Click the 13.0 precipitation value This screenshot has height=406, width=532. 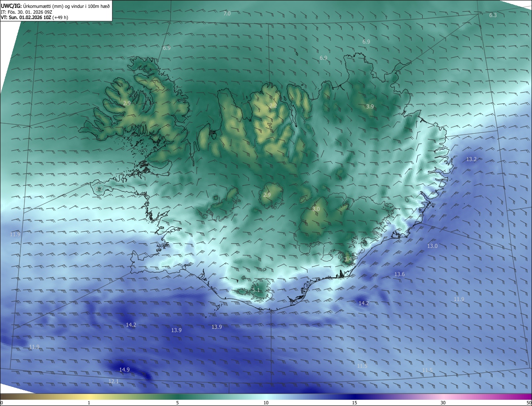click(432, 246)
